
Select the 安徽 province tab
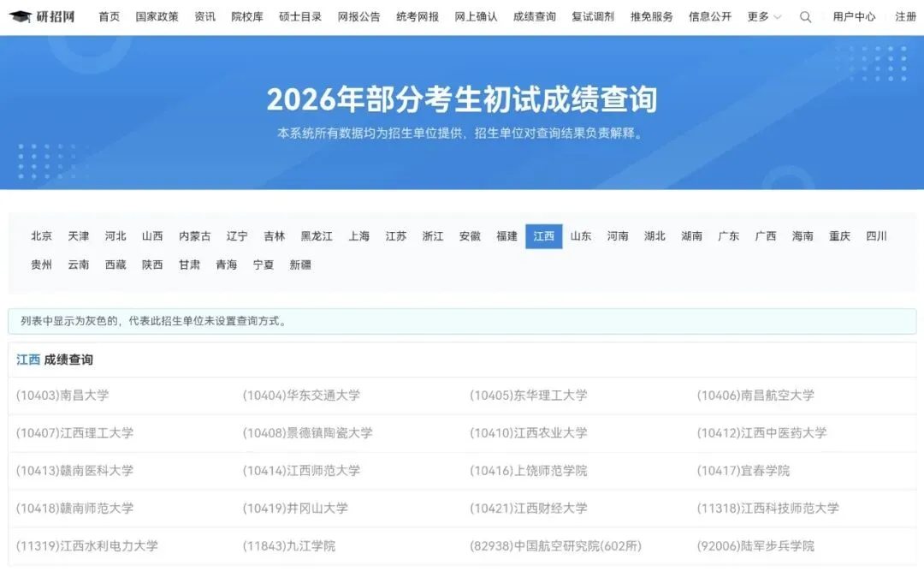470,236
